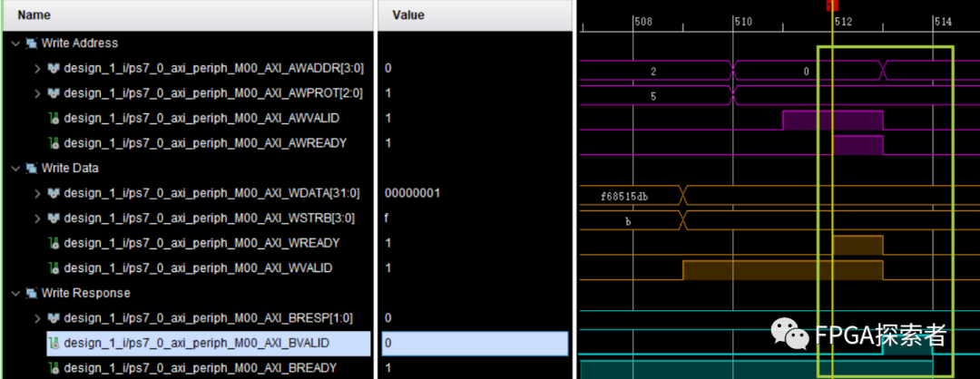The image size is (980, 379).
Task: Select the WSTRB[3:0] signal name
Action: pos(210,218)
